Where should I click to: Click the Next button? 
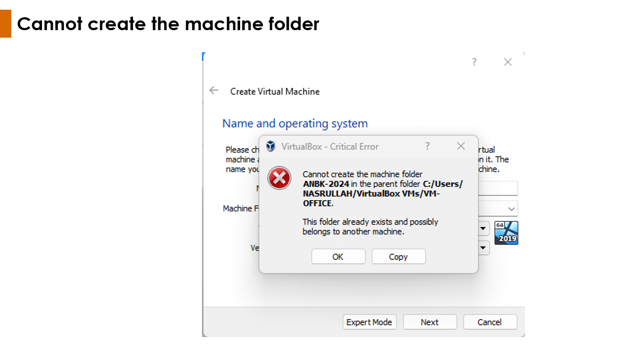[x=430, y=322]
